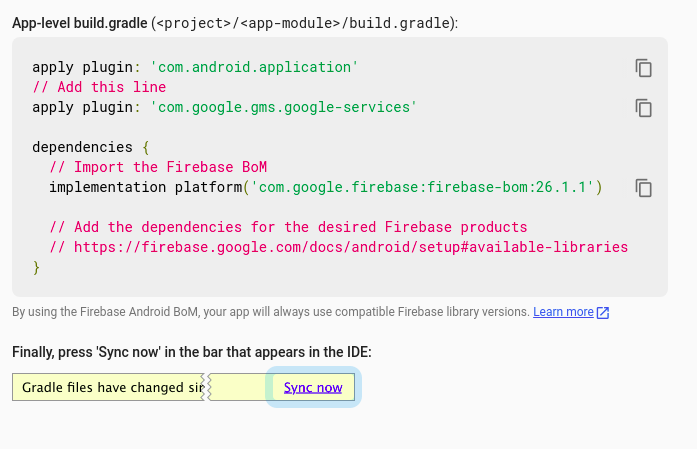This screenshot has width=697, height=449.
Task: Click the 'Finally, press Sync now' instruction
Action: pos(192,352)
